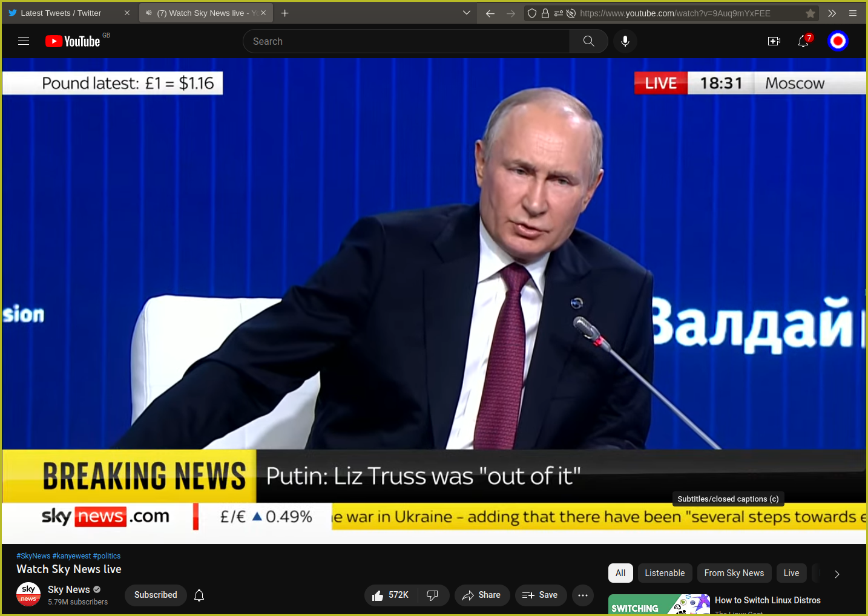The width and height of the screenshot is (868, 616).
Task: Toggle the channel notification bell
Action: tap(199, 595)
